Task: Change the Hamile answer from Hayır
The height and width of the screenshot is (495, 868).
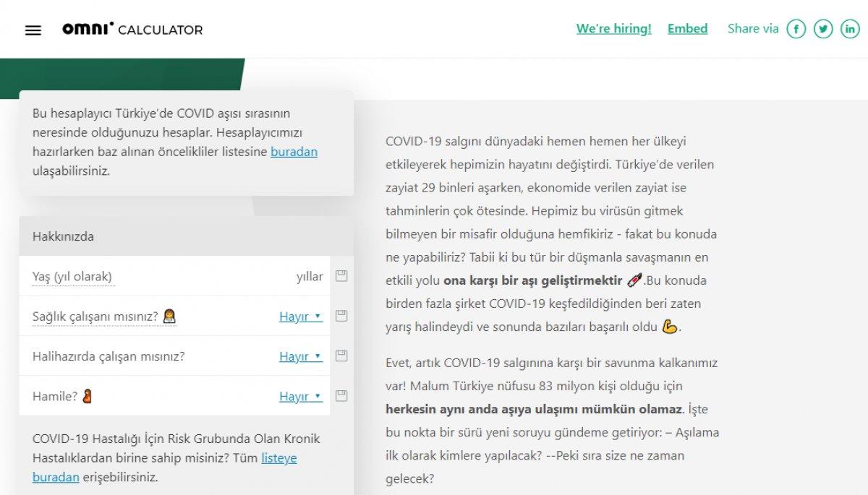Action: point(299,397)
